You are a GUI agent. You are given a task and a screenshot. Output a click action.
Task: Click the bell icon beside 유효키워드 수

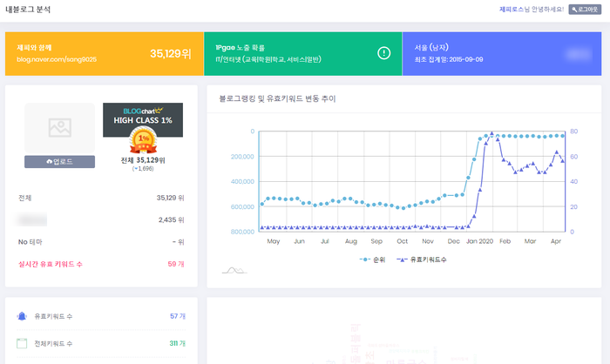coord(22,316)
